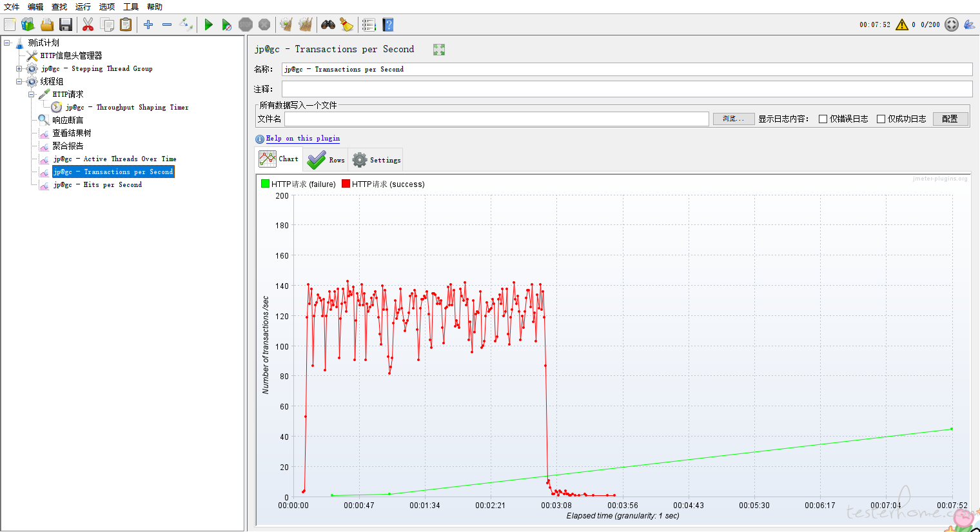The width and height of the screenshot is (980, 532).
Task: Open the 编辑 menu
Action: pos(35,6)
